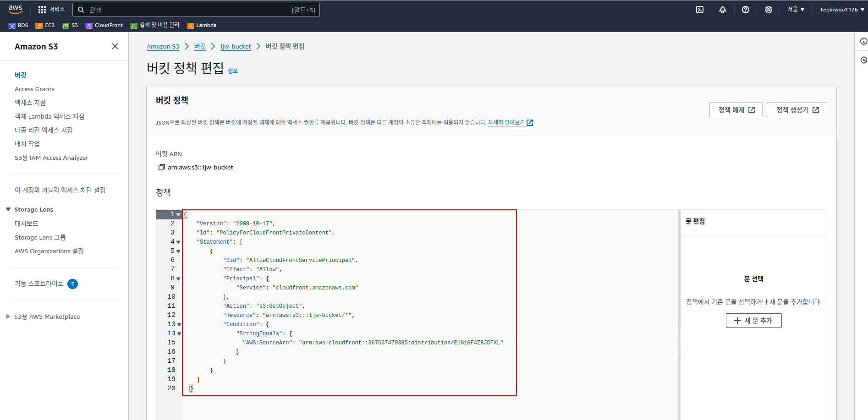Click the search input field
The width and height of the screenshot is (868, 420).
pyautogui.click(x=196, y=10)
